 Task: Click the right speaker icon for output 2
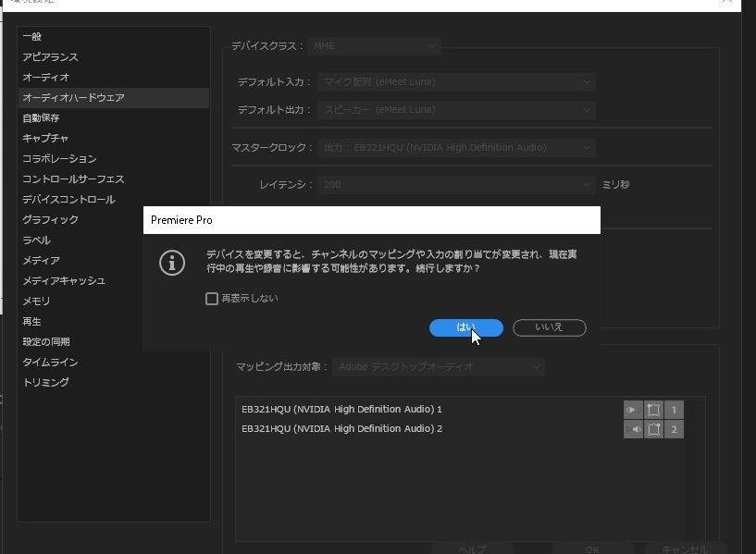pos(633,429)
